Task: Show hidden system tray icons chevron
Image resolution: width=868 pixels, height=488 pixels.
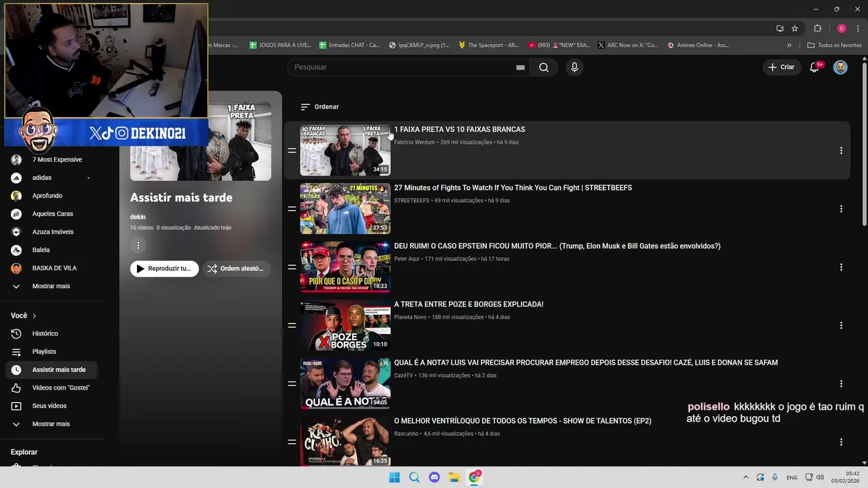Action: tap(746, 477)
